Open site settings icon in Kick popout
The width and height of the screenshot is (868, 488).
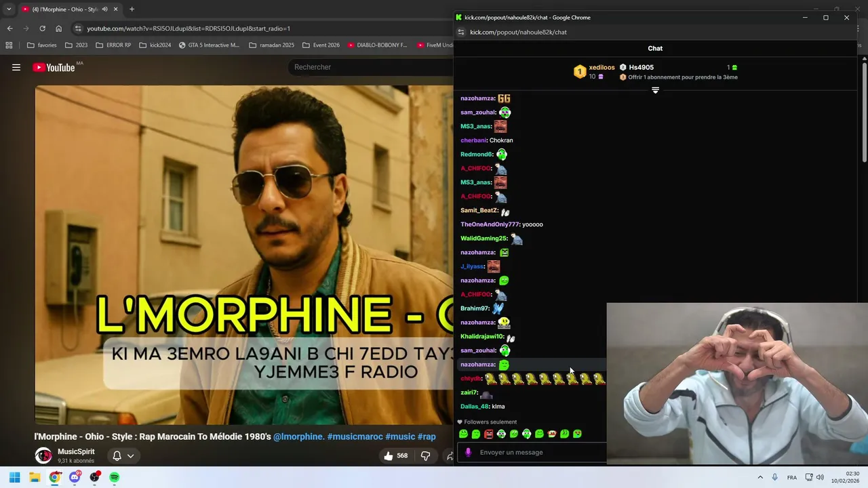click(461, 32)
